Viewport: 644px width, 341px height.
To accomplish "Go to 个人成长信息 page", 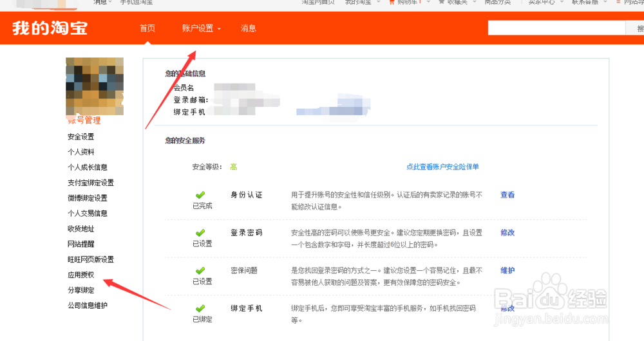I will click(x=88, y=167).
